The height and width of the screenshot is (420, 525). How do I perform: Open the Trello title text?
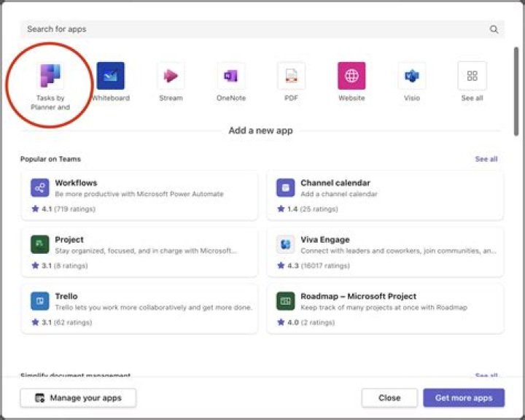(x=66, y=297)
